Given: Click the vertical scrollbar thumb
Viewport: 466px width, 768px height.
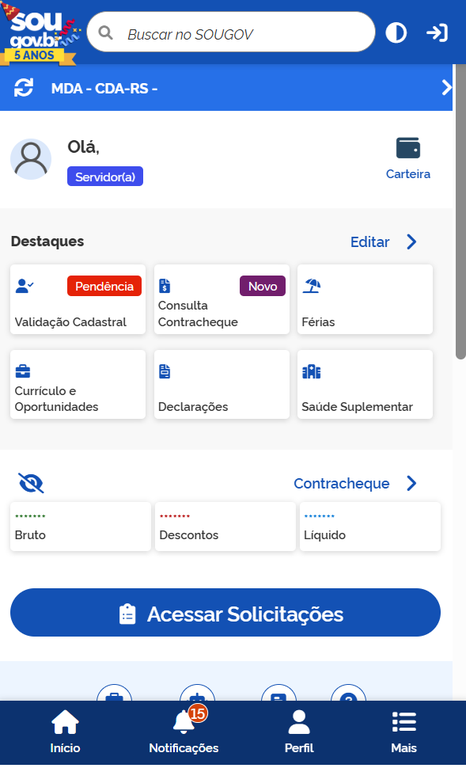Looking at the screenshot, I should click(460, 211).
